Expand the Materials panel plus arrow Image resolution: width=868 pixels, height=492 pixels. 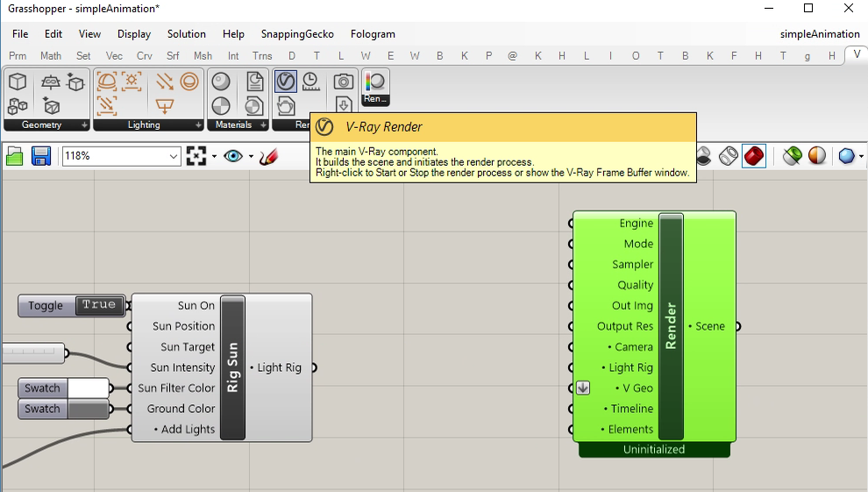point(263,125)
